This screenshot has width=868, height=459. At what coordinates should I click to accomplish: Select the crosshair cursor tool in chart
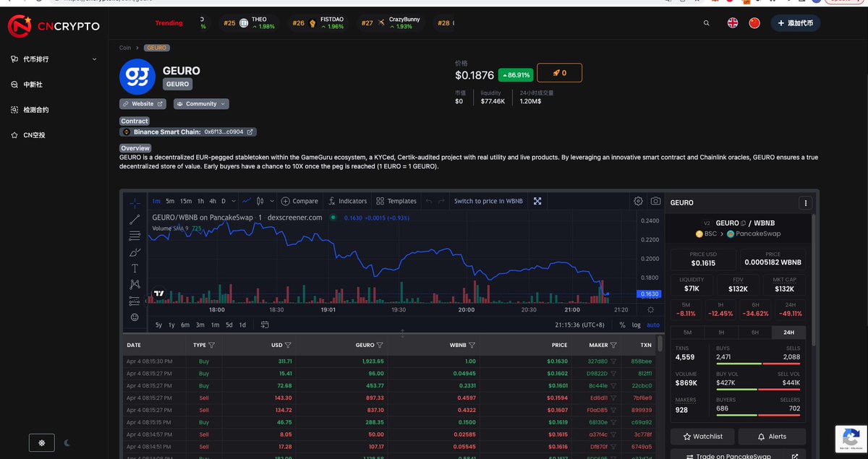[135, 204]
